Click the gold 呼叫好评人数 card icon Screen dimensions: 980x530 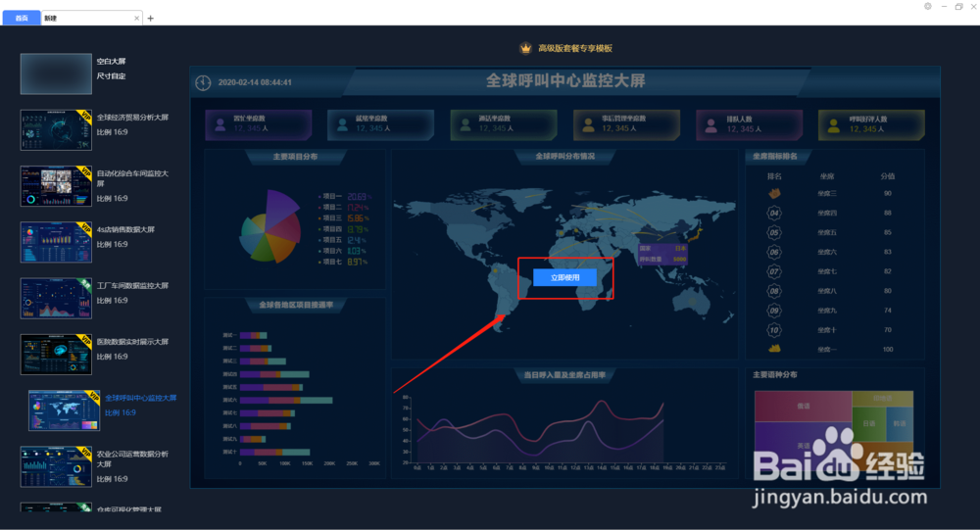coord(834,125)
